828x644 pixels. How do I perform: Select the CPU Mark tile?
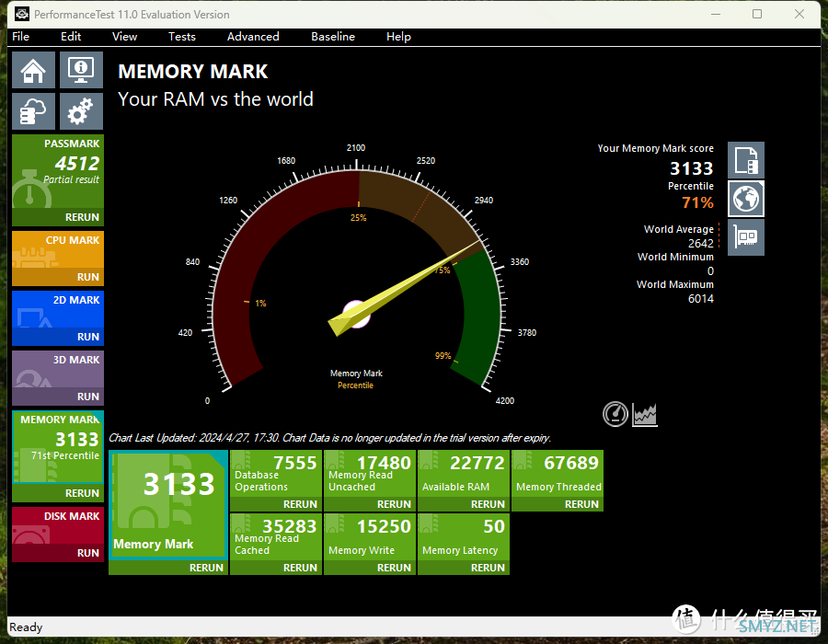coord(58,249)
